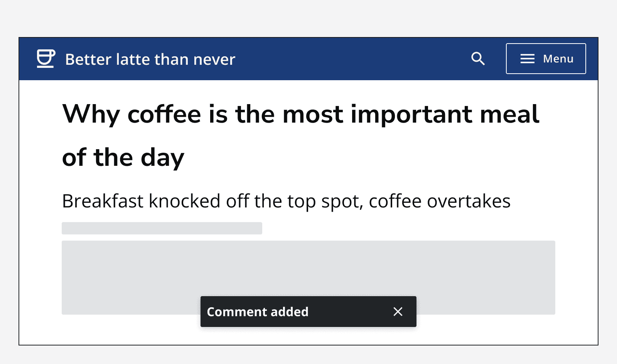Click the subheading about breakfast
Image resolution: width=617 pixels, height=364 pixels.
coord(286,201)
